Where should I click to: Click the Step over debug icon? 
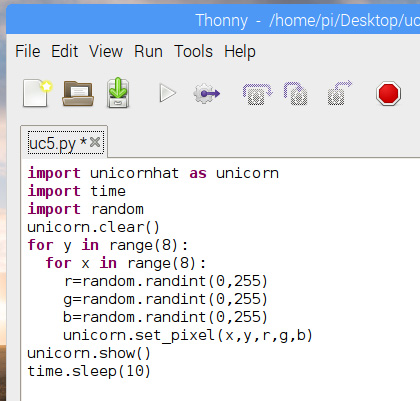pos(257,94)
